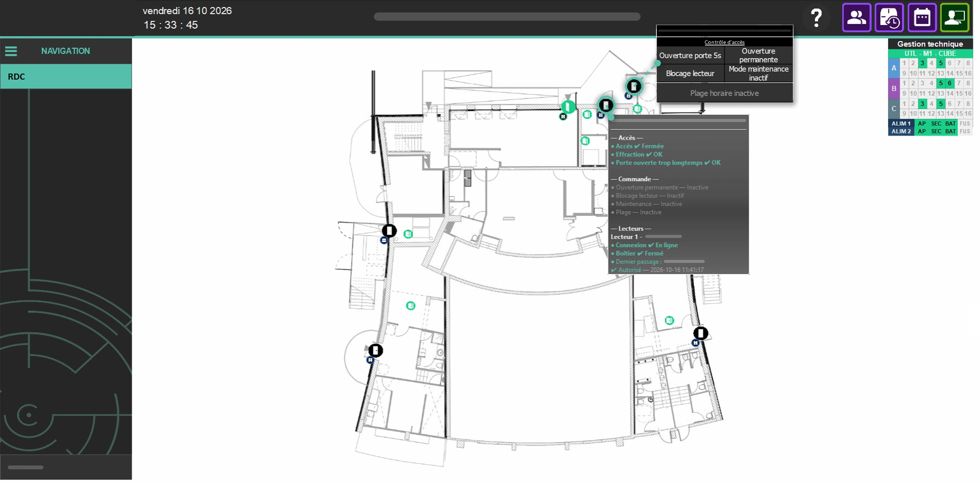The width and height of the screenshot is (980, 484).
Task: Open the users management icon
Action: (x=856, y=18)
